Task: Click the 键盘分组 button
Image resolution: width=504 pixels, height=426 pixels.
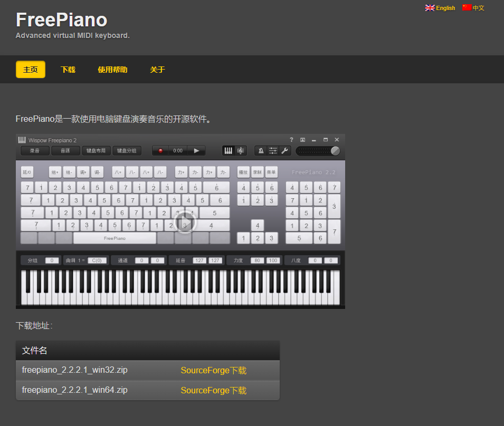Action: [x=127, y=151]
